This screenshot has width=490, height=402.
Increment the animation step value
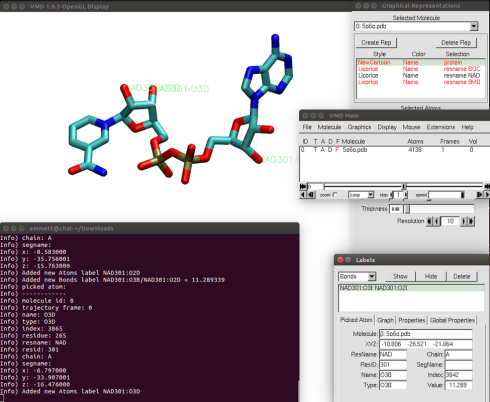[x=406, y=195]
